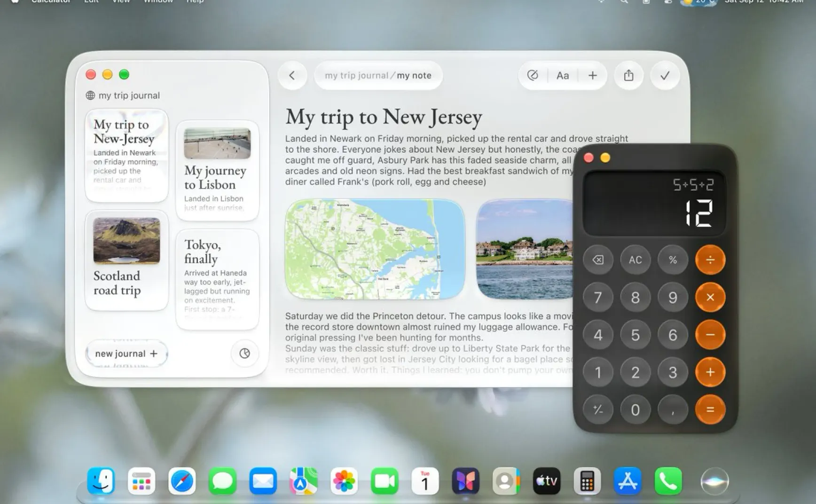Insert the decimal comma key
Viewport: 816px width, 504px height.
pos(673,409)
